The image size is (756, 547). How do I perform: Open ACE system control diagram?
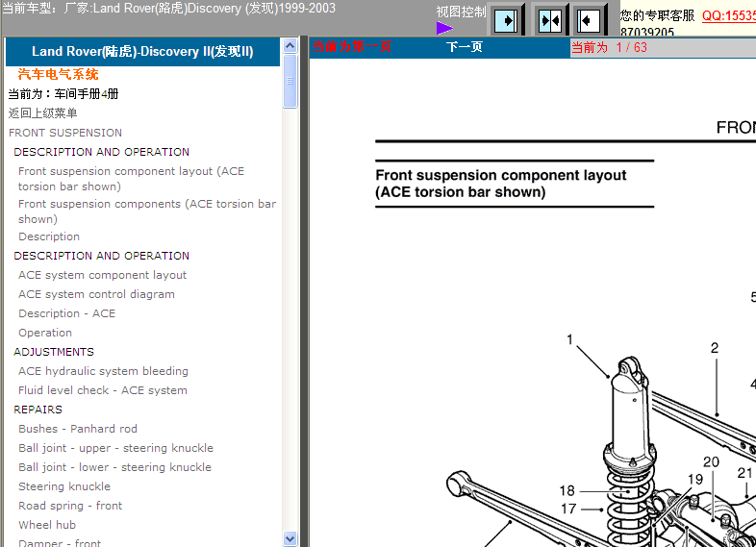point(96,294)
